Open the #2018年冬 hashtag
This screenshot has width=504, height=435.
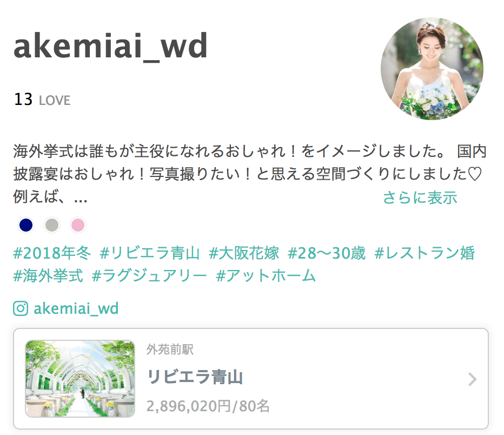pyautogui.click(x=52, y=253)
